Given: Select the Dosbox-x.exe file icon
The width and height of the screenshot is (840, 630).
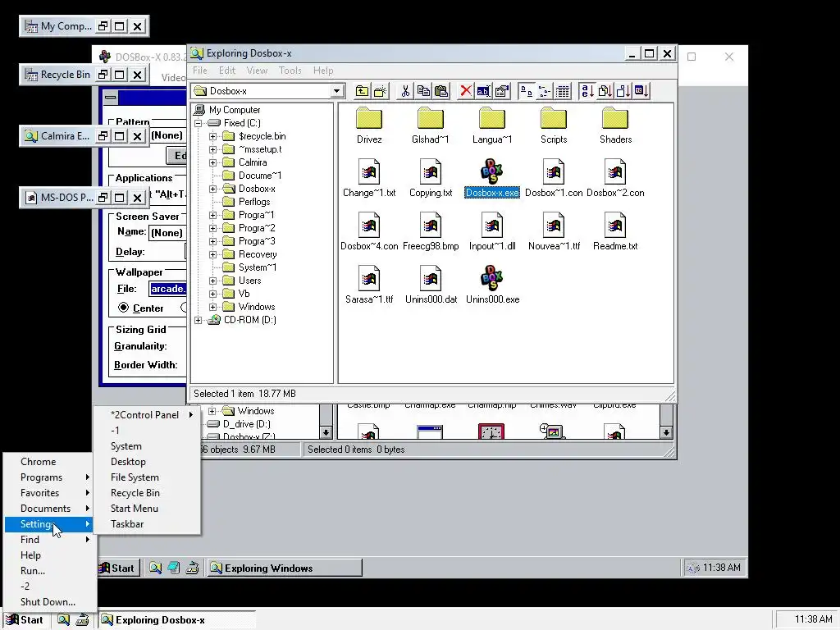Looking at the screenshot, I should click(x=492, y=171).
